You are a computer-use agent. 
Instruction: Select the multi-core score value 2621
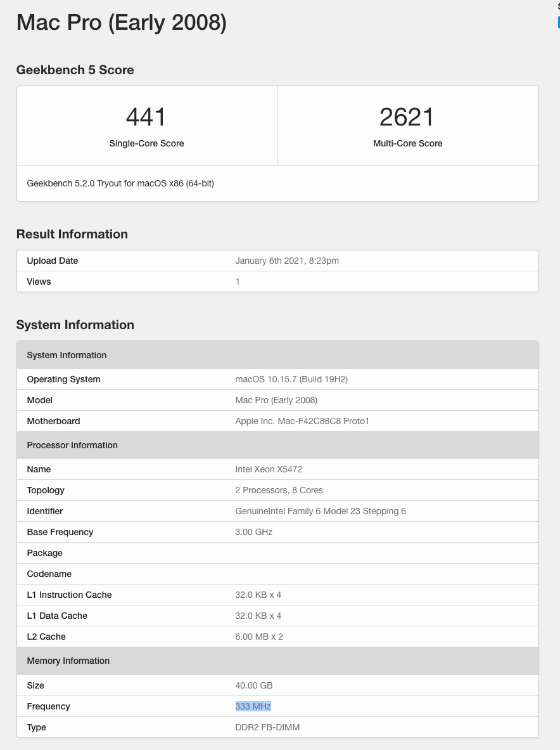point(407,117)
